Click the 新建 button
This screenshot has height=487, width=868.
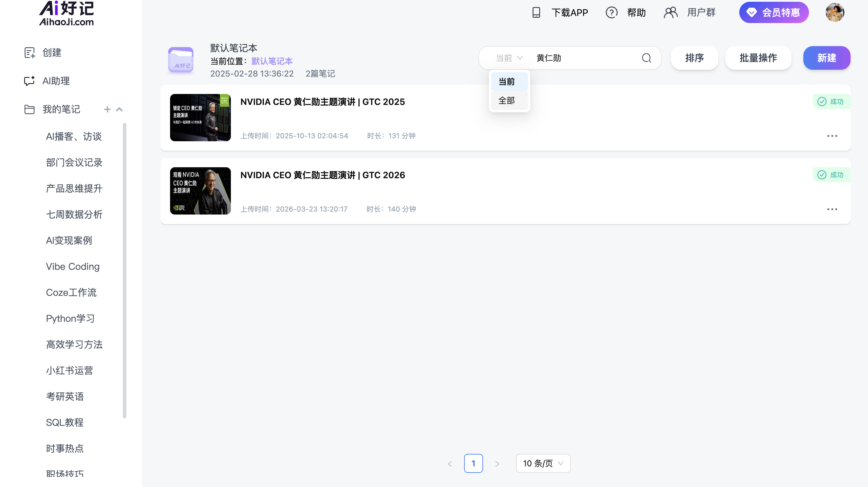click(x=827, y=58)
